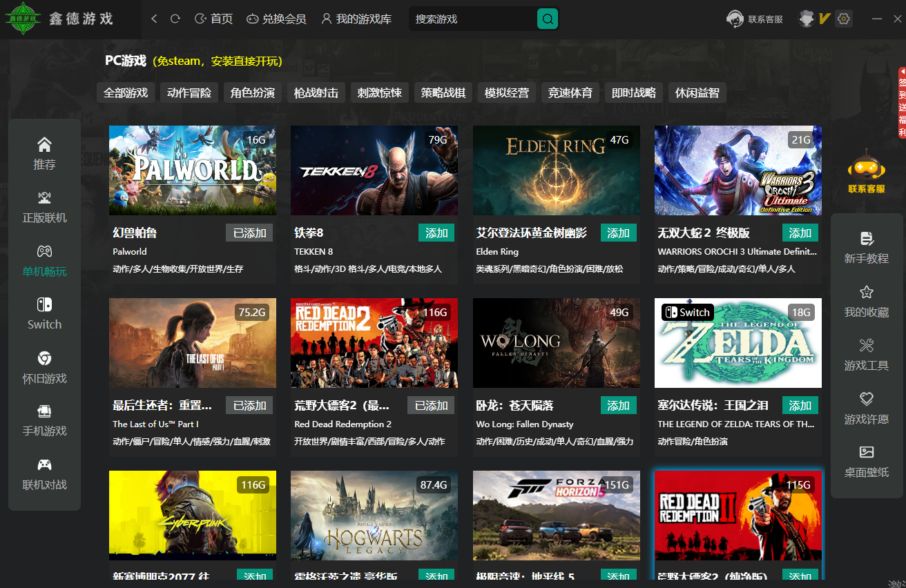Select the 动作冒险 category tab
Image resolution: width=906 pixels, height=588 pixels.
[x=189, y=92]
